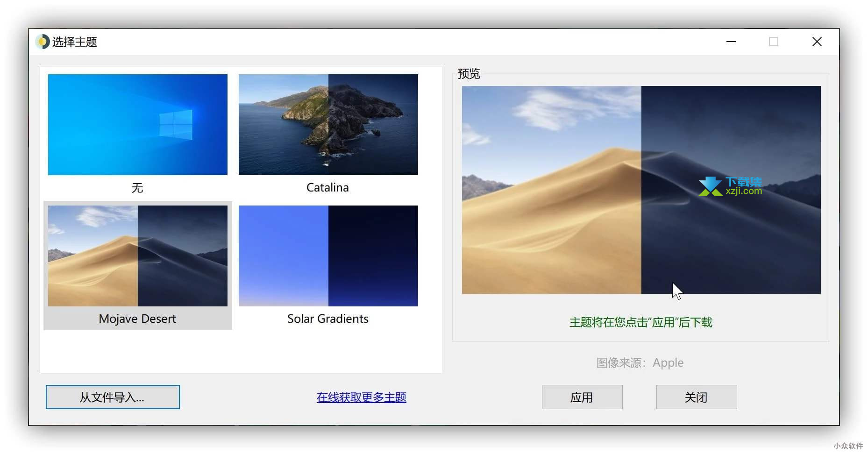Viewport: 868px width, 454px height.
Task: Click the Catalina label text
Action: 327,187
